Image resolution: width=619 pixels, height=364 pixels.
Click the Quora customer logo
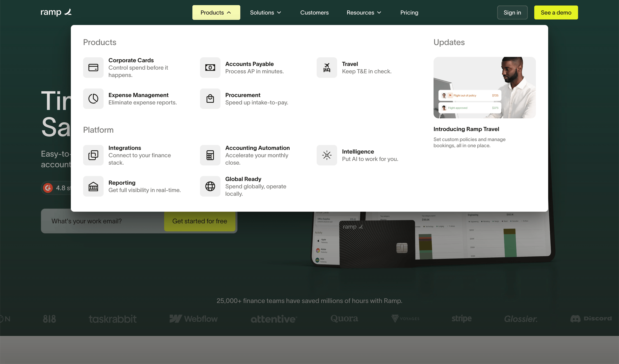click(344, 319)
